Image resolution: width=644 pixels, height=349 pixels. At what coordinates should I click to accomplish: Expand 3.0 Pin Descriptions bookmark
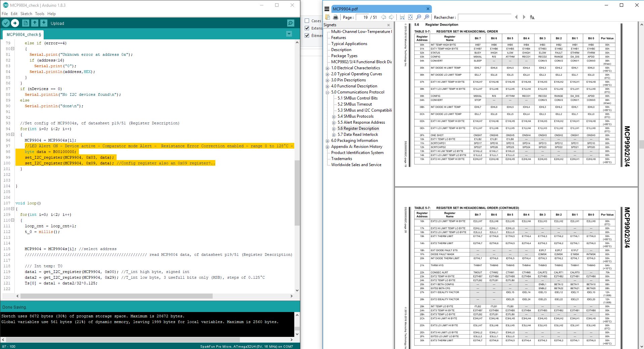point(328,80)
